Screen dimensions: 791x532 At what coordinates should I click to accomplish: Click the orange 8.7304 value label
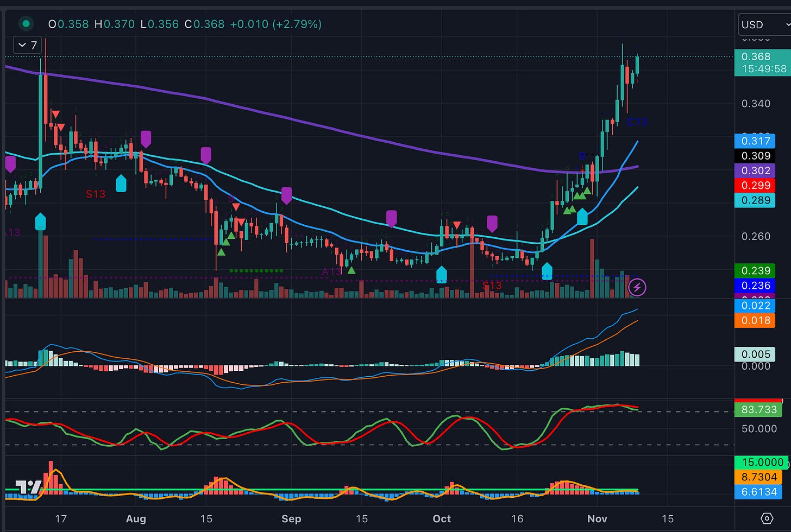point(758,477)
